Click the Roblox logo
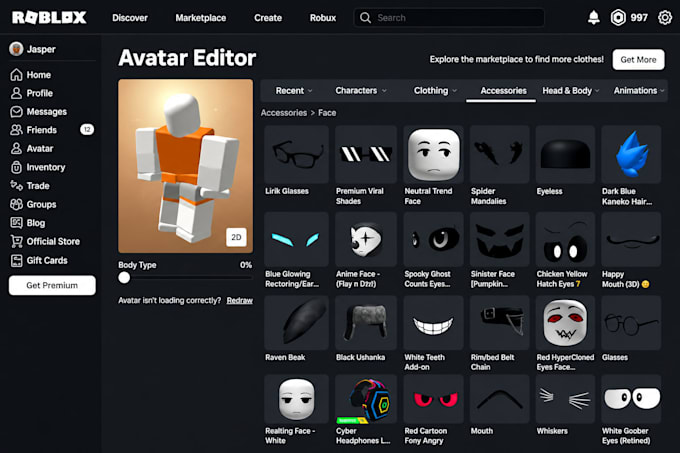The image size is (680, 453). (49, 18)
